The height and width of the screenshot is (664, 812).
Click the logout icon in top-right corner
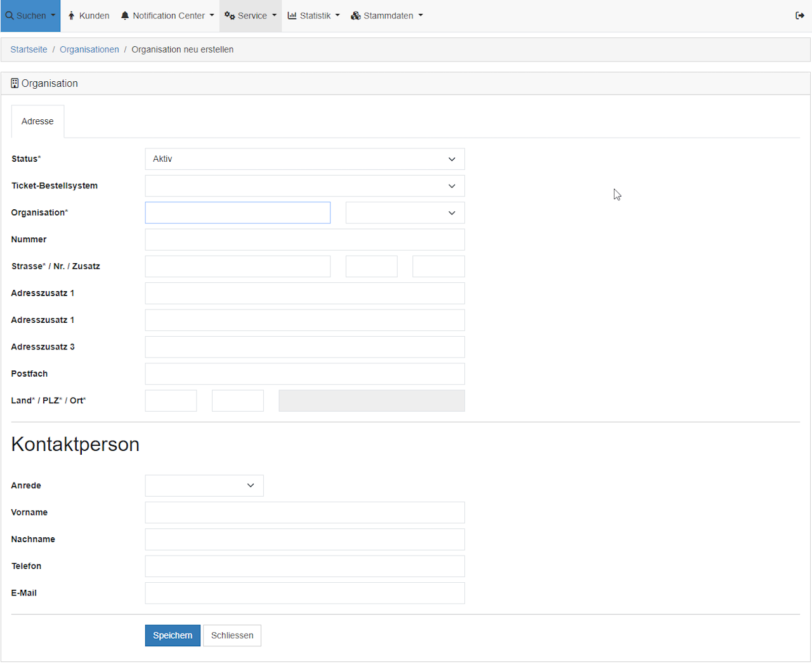pyautogui.click(x=799, y=16)
